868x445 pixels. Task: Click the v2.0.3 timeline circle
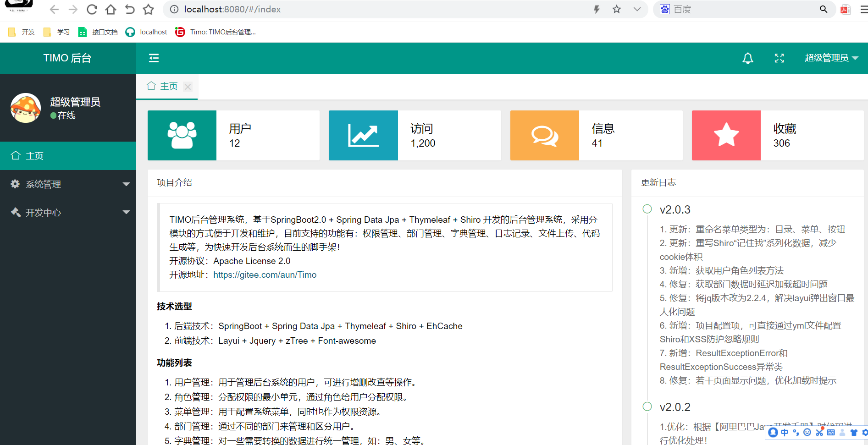click(647, 209)
